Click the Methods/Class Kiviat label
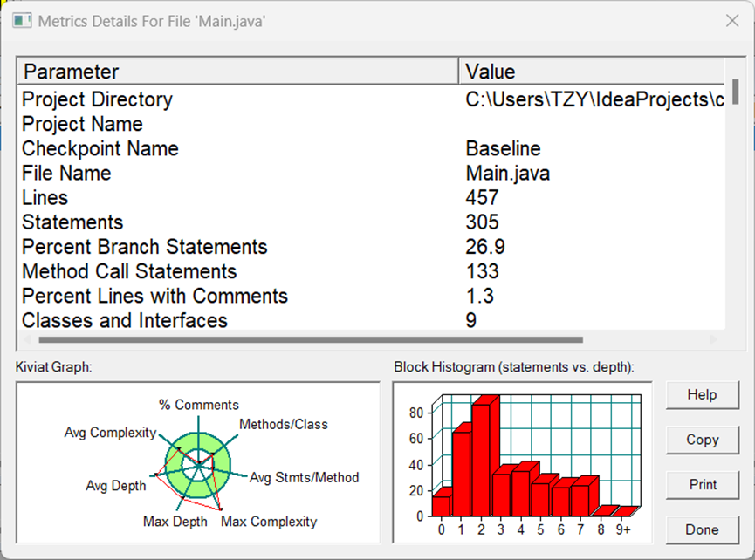This screenshot has width=755, height=560. pyautogui.click(x=284, y=424)
